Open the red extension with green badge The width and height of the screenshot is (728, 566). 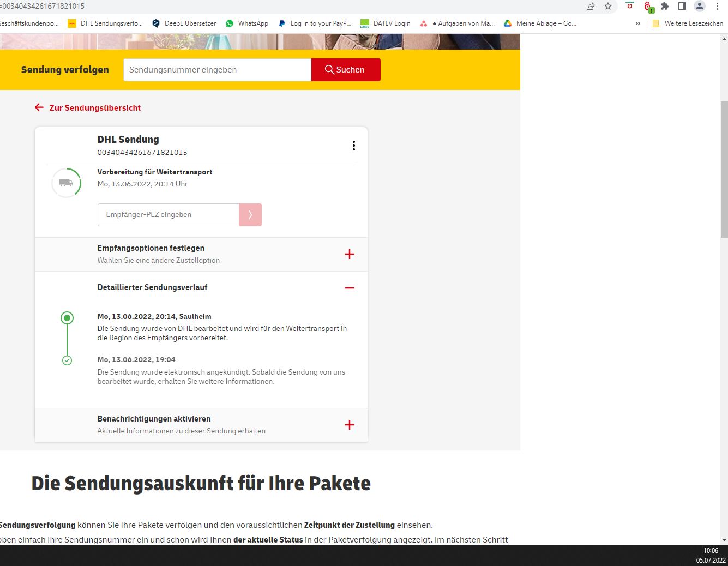[648, 7]
